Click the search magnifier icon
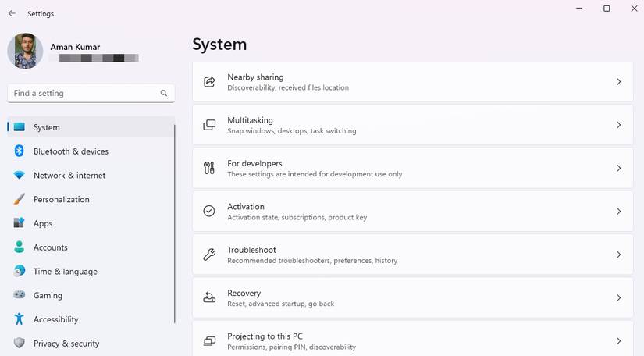The height and width of the screenshot is (356, 644). [164, 93]
